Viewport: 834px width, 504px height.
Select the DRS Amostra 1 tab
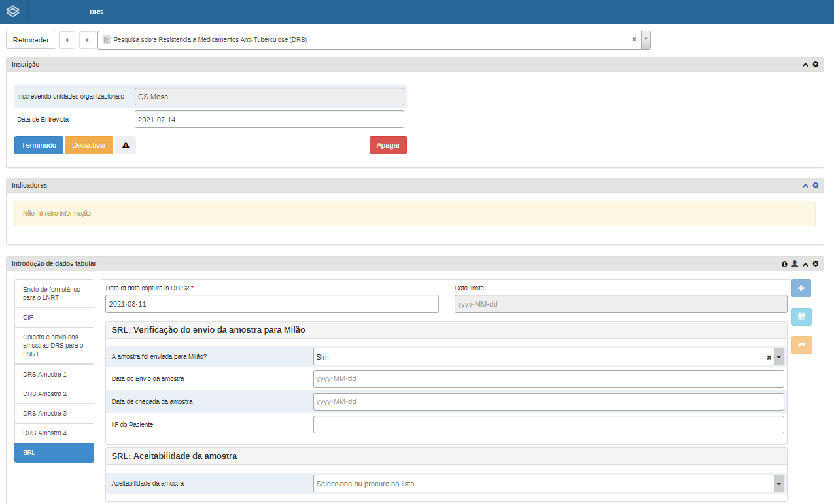54,375
